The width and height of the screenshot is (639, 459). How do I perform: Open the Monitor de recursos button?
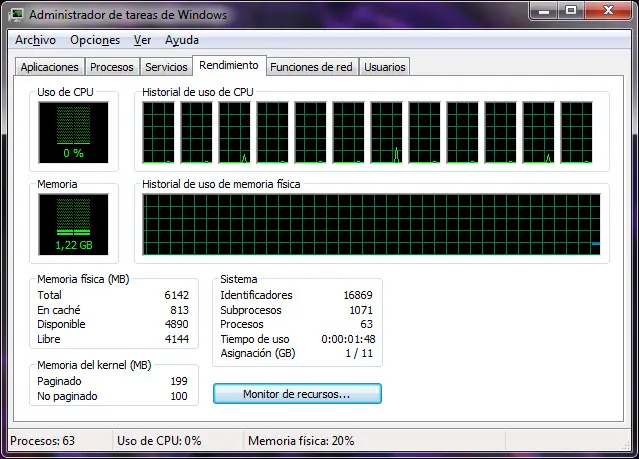pyautogui.click(x=297, y=394)
